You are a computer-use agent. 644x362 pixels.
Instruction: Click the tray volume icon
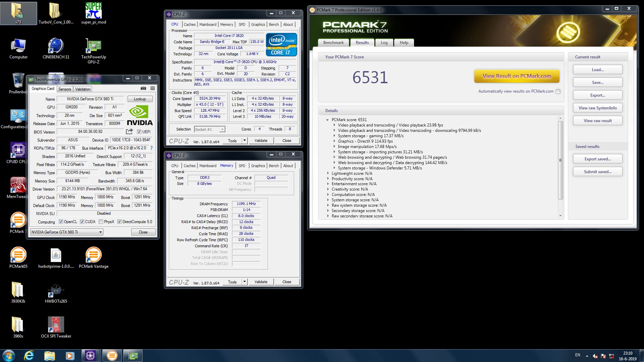pyautogui.click(x=595, y=356)
